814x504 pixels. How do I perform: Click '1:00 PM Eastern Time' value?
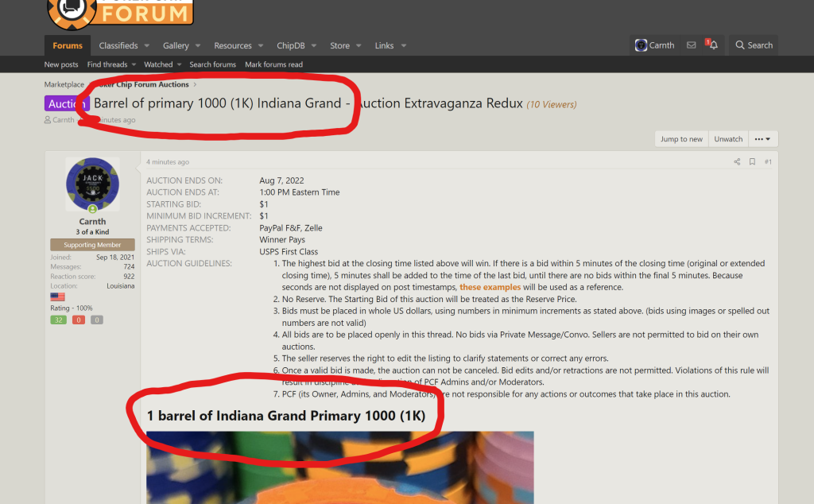pyautogui.click(x=300, y=192)
